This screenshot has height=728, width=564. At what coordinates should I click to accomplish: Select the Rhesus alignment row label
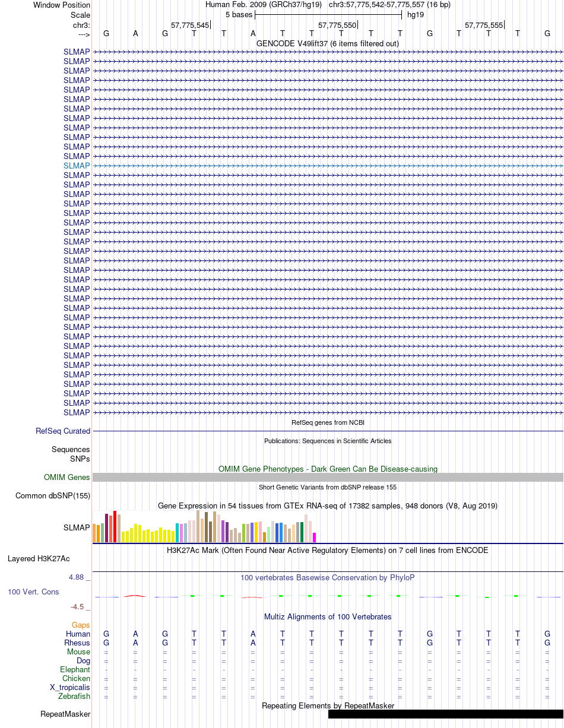tap(77, 643)
